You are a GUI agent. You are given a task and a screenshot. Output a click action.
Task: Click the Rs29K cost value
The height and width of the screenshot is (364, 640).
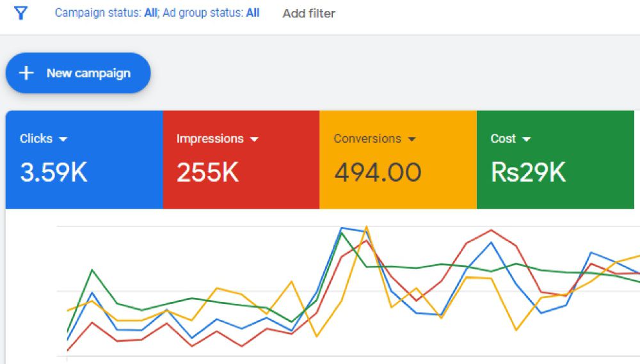click(528, 173)
